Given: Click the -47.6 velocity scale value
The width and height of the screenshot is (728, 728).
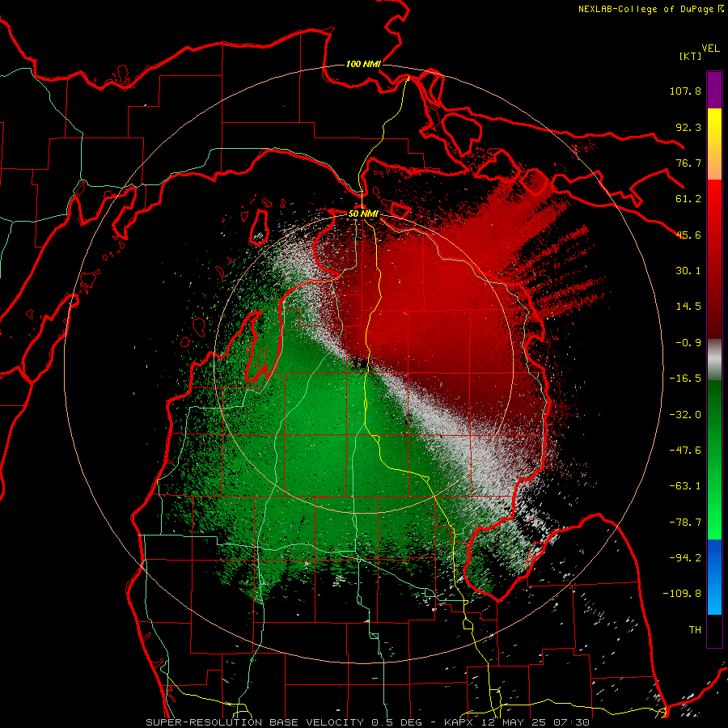Looking at the screenshot, I should [685, 451].
